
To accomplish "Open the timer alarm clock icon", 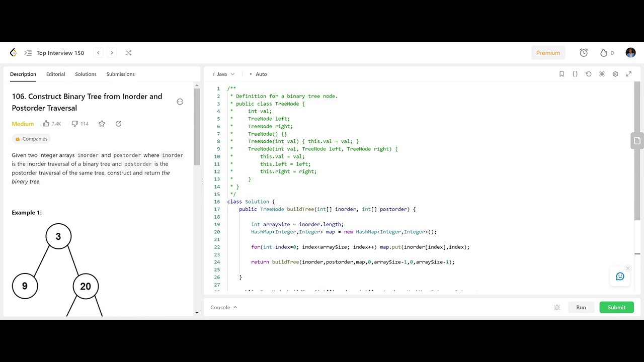I will tap(584, 53).
